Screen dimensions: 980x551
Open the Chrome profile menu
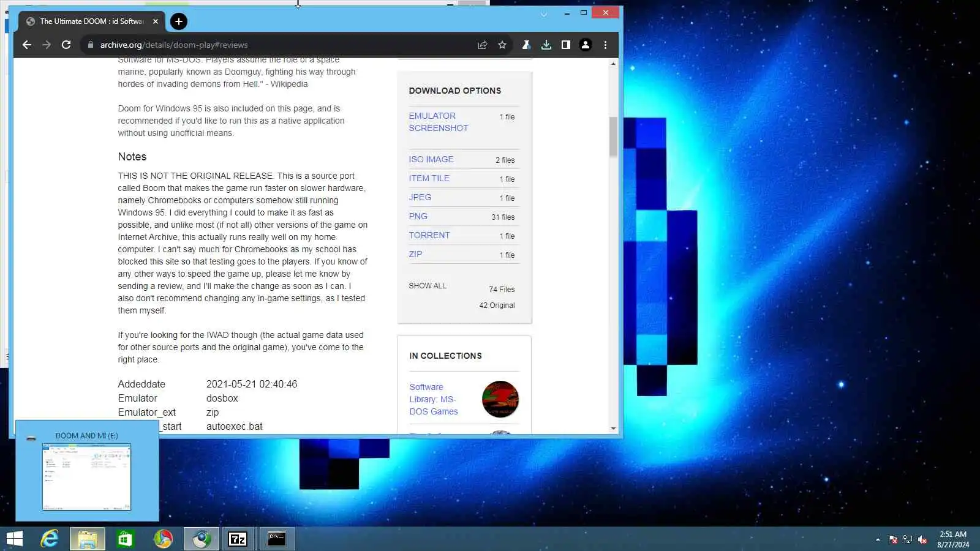(586, 45)
